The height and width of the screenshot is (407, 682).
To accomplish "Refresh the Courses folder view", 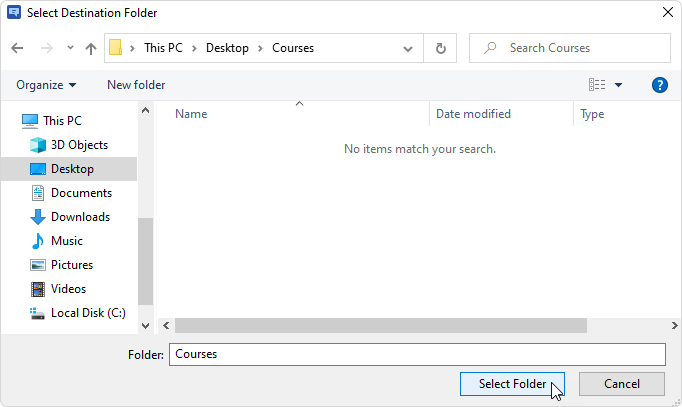I will tap(440, 48).
